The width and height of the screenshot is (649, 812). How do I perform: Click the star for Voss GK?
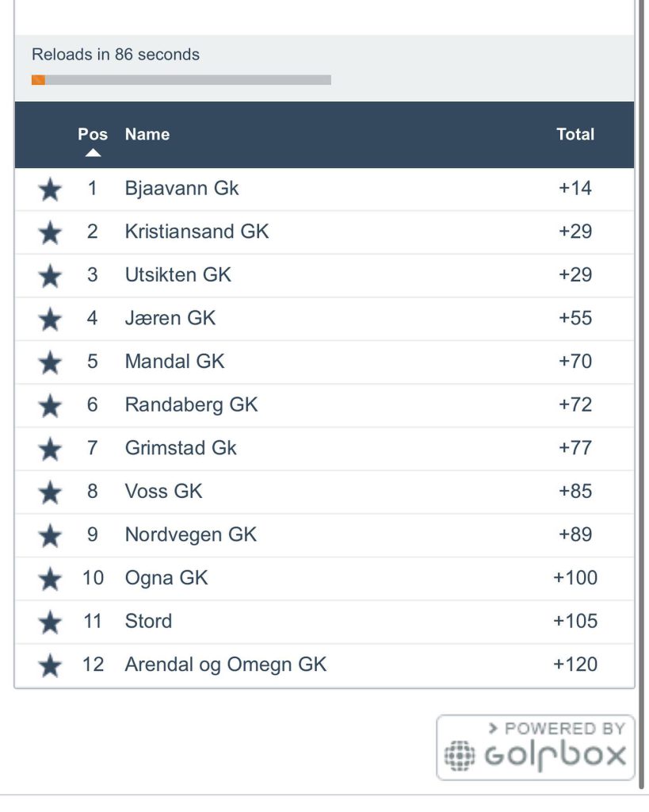click(50, 492)
